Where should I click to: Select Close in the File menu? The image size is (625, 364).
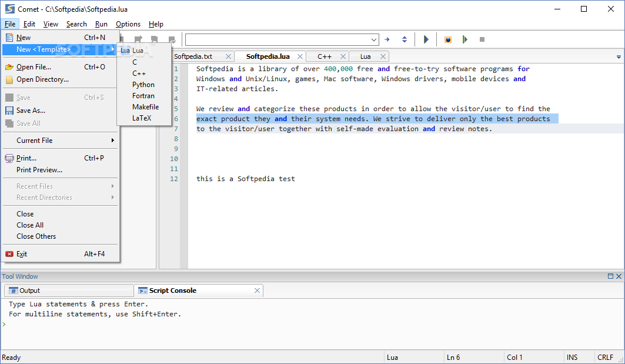click(61, 214)
